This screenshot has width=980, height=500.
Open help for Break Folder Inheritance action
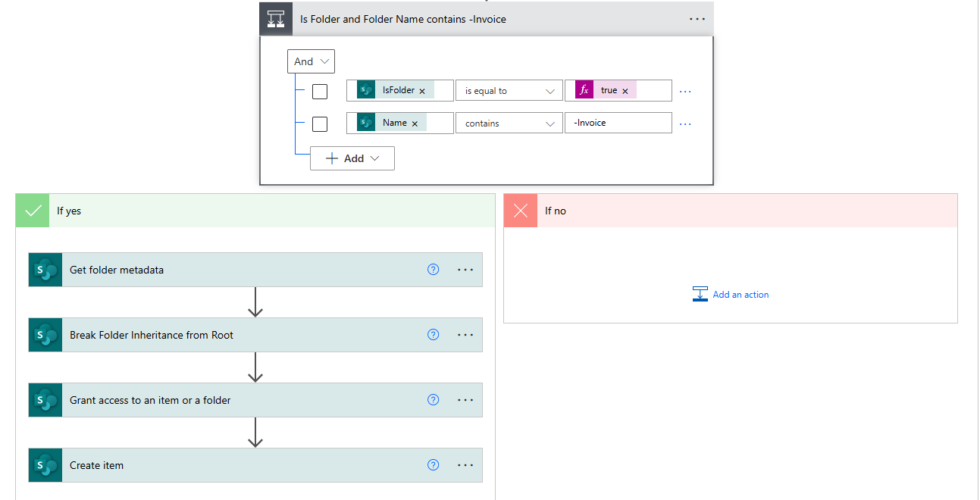(x=434, y=335)
